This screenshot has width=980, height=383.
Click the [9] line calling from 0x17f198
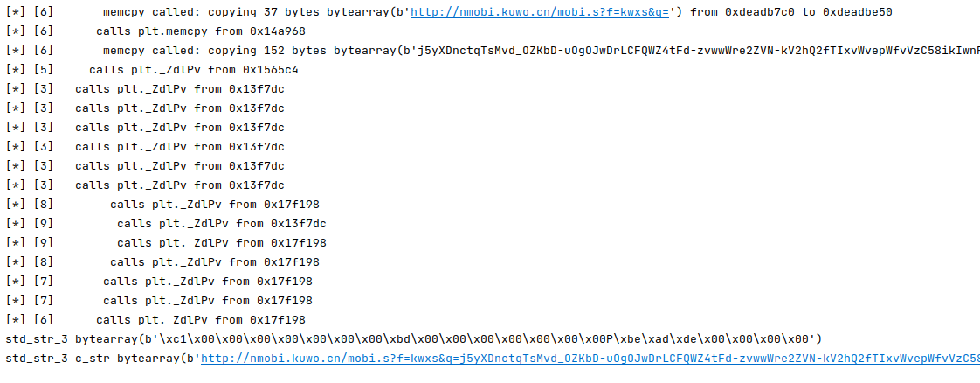point(221,243)
